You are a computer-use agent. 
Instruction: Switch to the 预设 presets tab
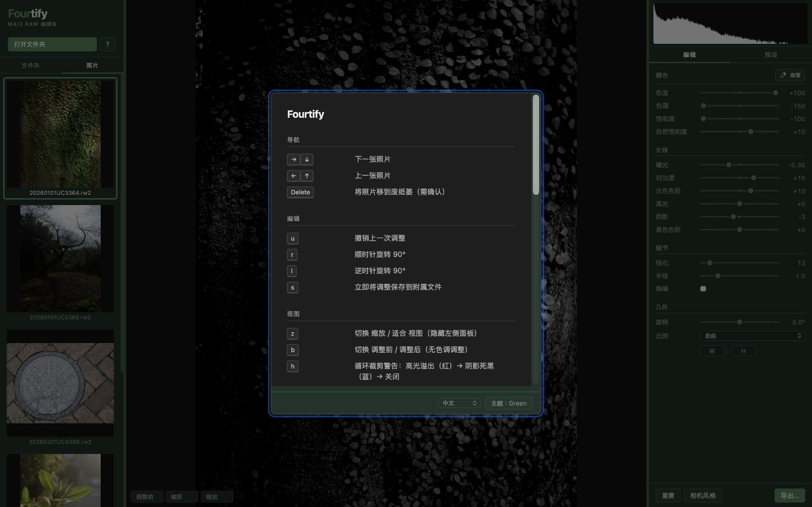[770, 55]
